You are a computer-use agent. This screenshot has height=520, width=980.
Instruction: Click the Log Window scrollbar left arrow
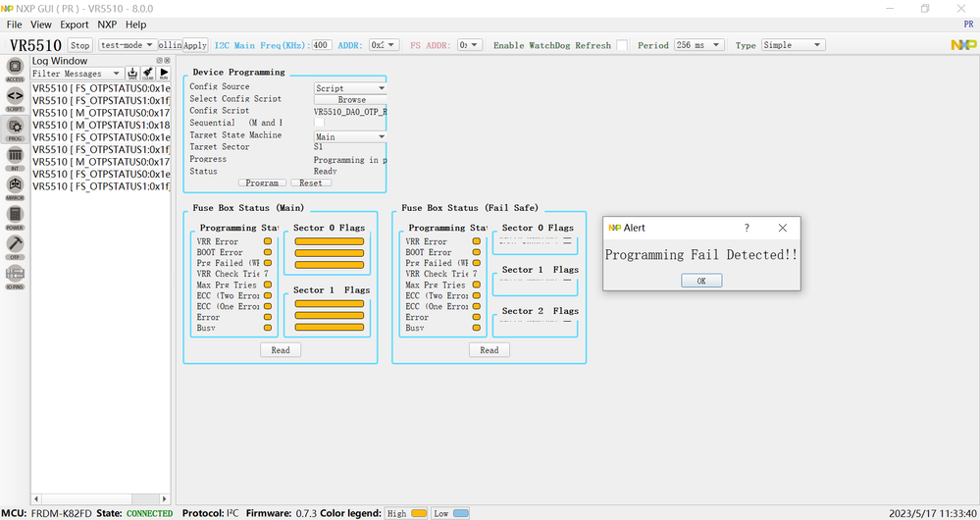click(36, 499)
